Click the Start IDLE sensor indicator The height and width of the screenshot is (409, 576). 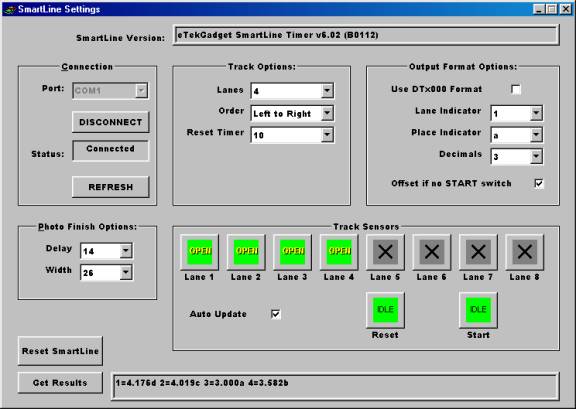[x=478, y=310]
